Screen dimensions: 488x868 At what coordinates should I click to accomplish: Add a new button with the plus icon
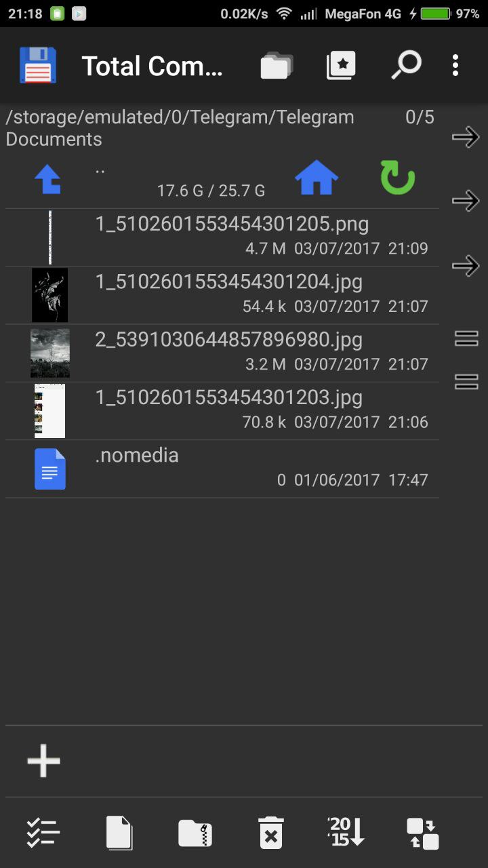[x=44, y=761]
